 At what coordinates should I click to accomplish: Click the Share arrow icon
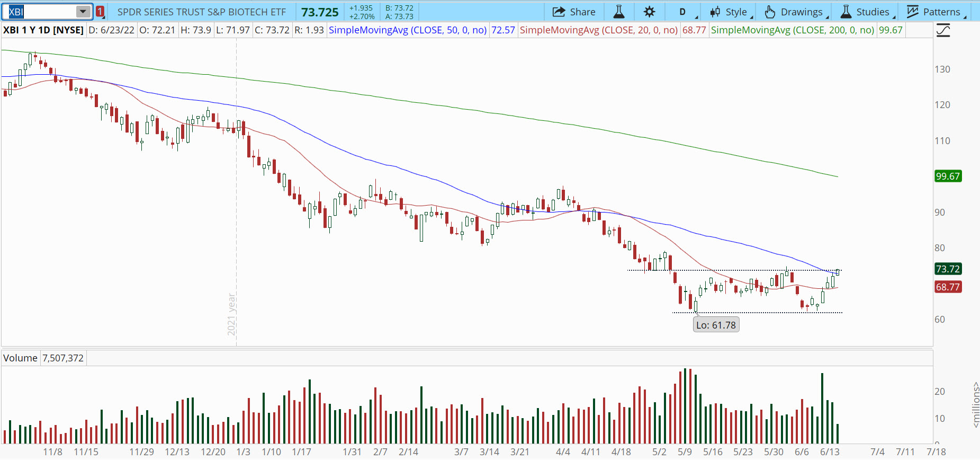(559, 12)
